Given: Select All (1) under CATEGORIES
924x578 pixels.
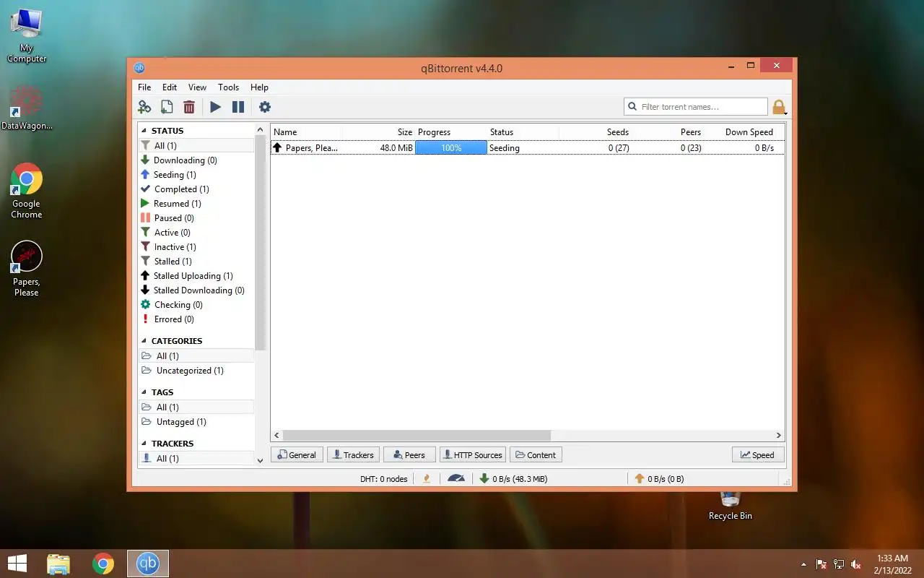Looking at the screenshot, I should point(196,356).
